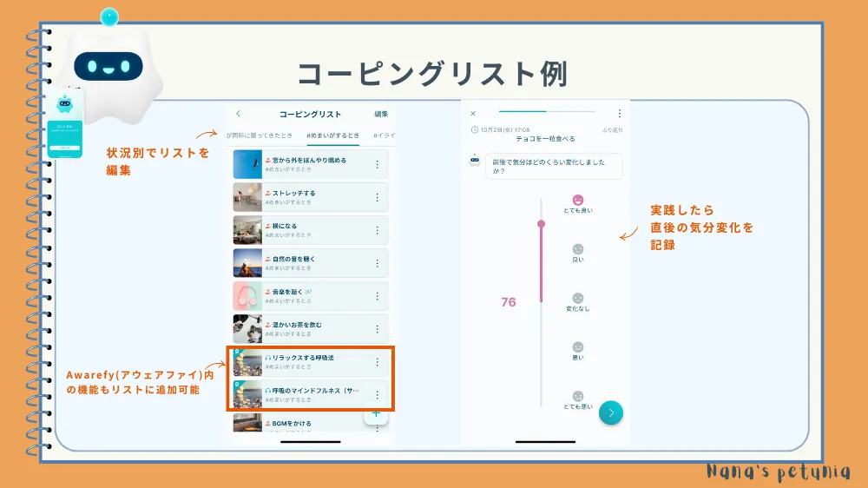Click the link icon beside 音楽を聴く
The image size is (868, 488).
(x=308, y=292)
